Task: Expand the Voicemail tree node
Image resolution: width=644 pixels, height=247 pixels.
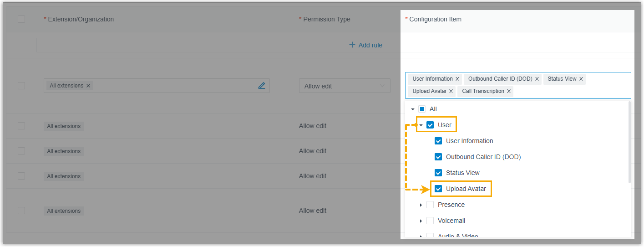Action: 421,221
